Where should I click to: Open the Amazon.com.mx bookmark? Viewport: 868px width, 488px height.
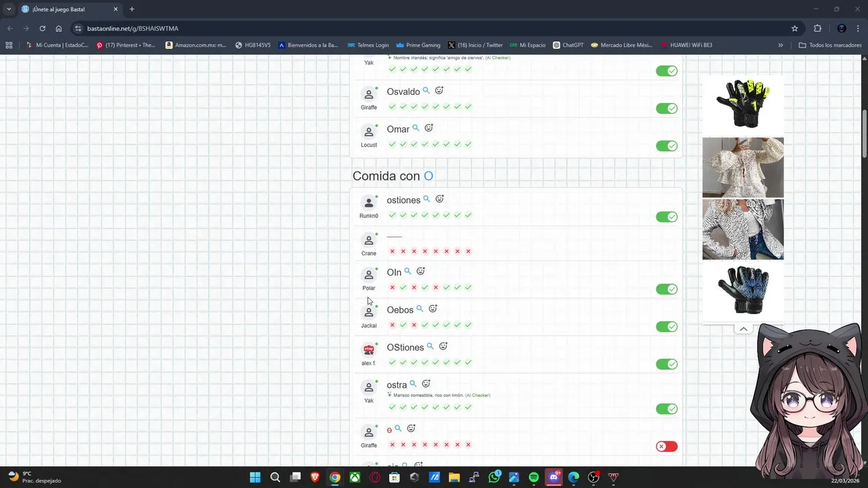point(196,45)
